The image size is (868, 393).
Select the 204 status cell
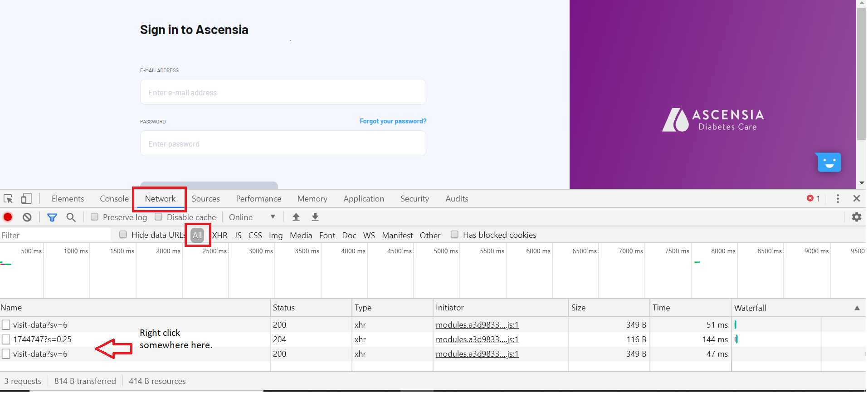pyautogui.click(x=311, y=339)
